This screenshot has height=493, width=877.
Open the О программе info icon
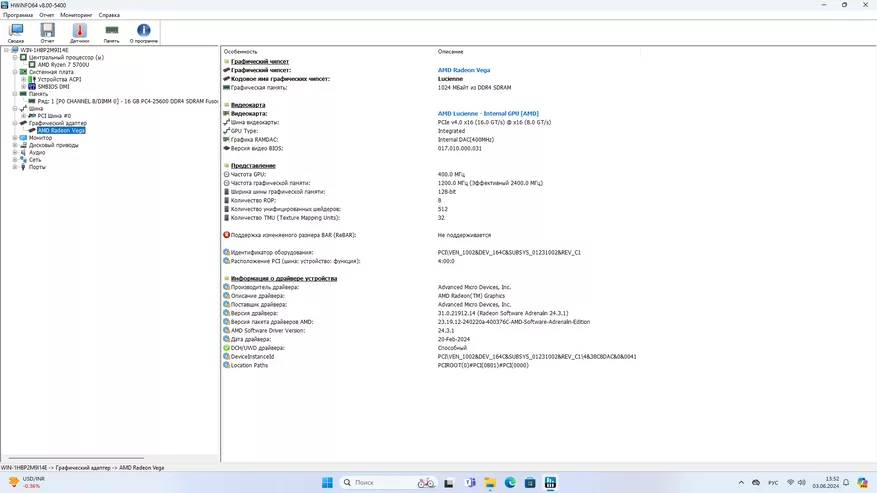(143, 33)
